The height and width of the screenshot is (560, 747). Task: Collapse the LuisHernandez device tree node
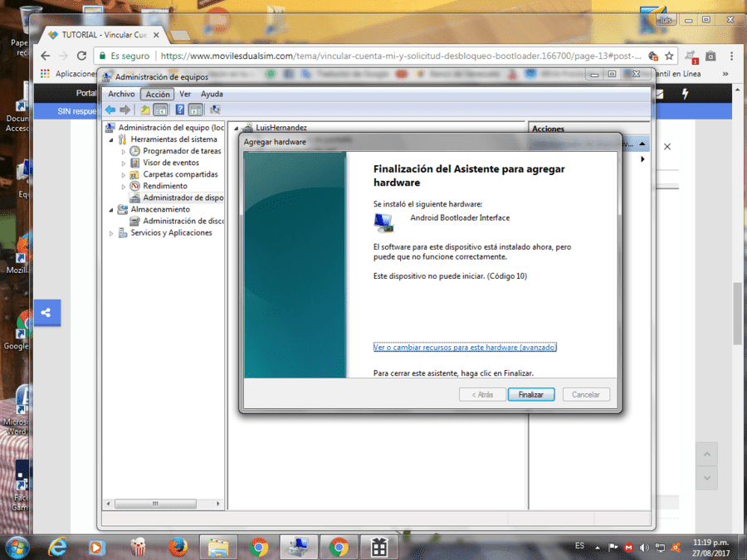[x=237, y=128]
